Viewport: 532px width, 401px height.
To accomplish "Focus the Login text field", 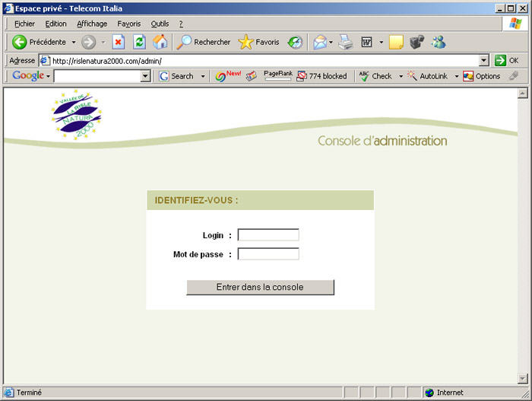I will pos(268,235).
